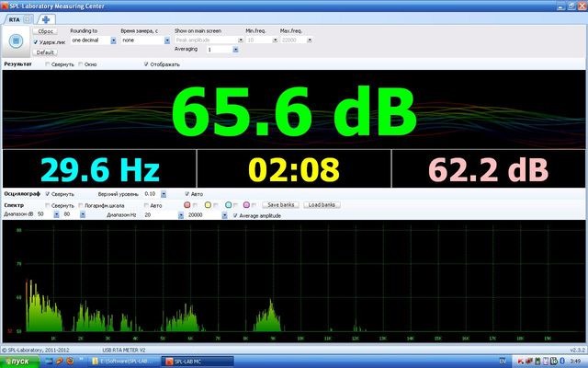Add a new tab with the blue plus
Screen dimensions: 588x368
pyautogui.click(x=46, y=19)
